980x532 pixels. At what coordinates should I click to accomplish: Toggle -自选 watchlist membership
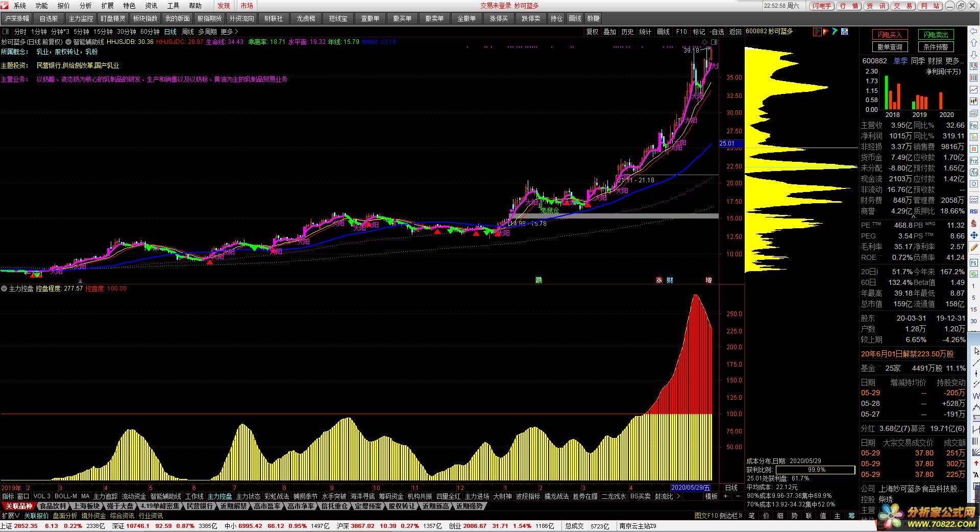pos(717,32)
